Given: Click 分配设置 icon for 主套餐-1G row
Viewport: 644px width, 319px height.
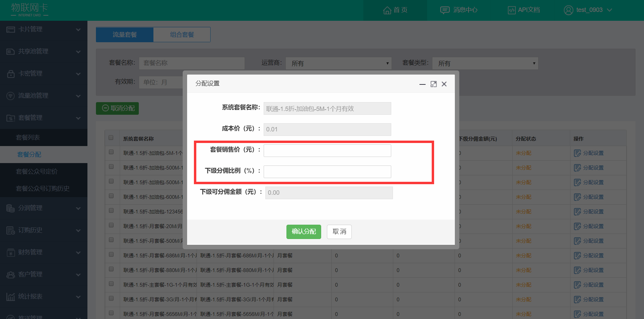Looking at the screenshot, I should pos(577,285).
